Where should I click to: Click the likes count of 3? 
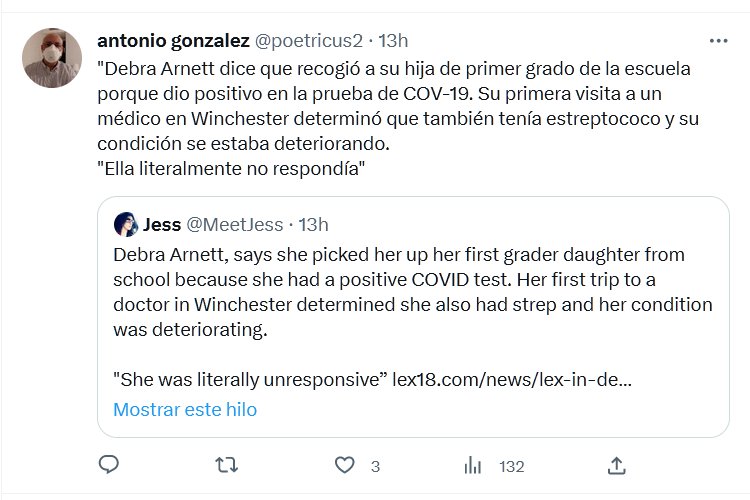(x=375, y=466)
